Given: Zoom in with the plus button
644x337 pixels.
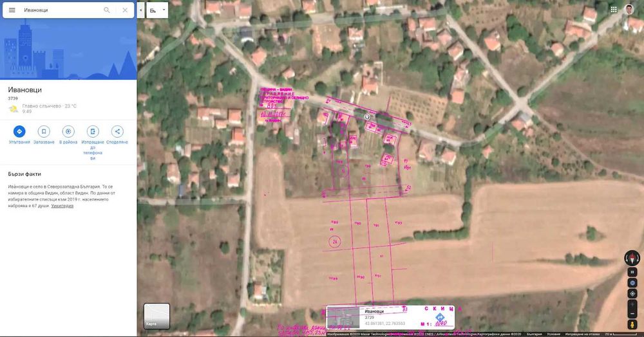Looking at the screenshot, I should [632, 305].
